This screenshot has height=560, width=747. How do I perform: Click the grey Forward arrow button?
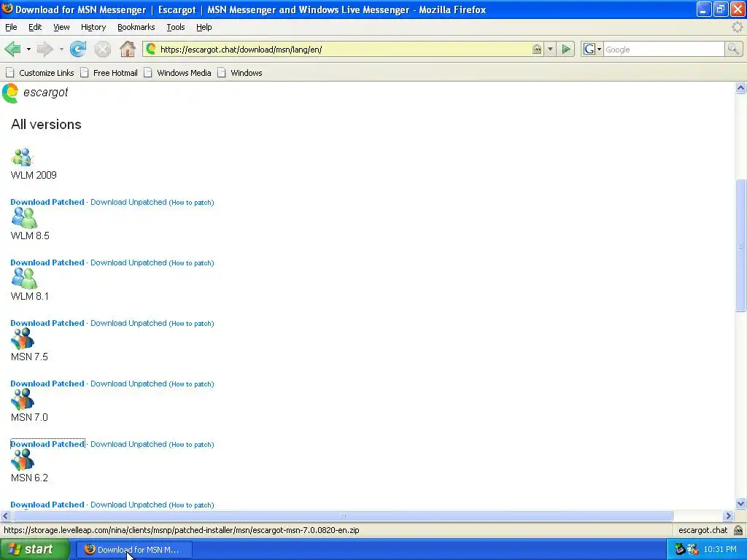[x=44, y=49]
